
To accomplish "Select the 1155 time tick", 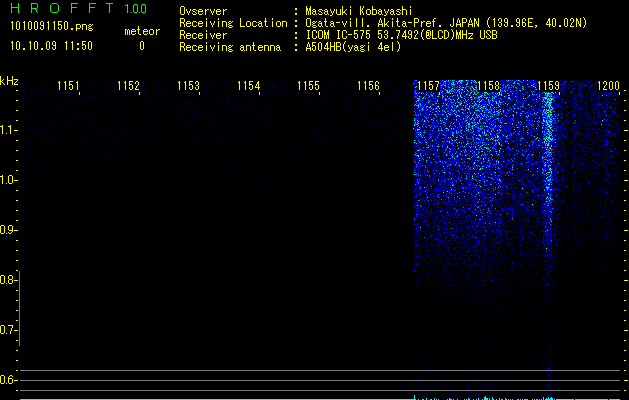I will (308, 86).
